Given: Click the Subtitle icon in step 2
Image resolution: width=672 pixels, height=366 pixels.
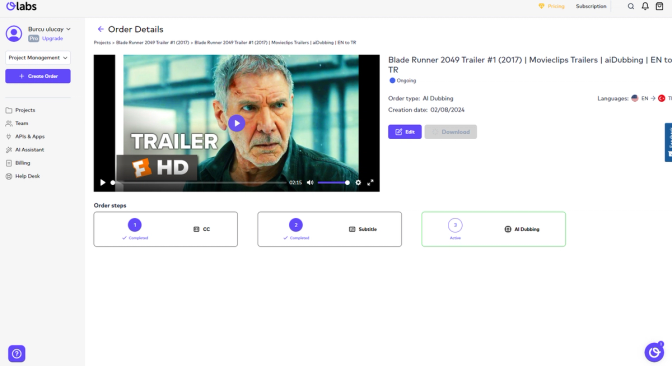Looking at the screenshot, I should 352,229.
